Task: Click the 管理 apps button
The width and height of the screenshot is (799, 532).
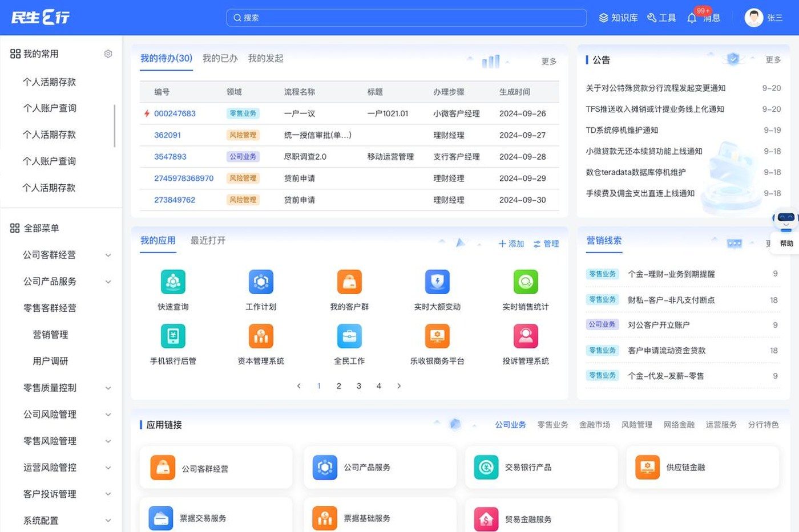Action: [546, 244]
